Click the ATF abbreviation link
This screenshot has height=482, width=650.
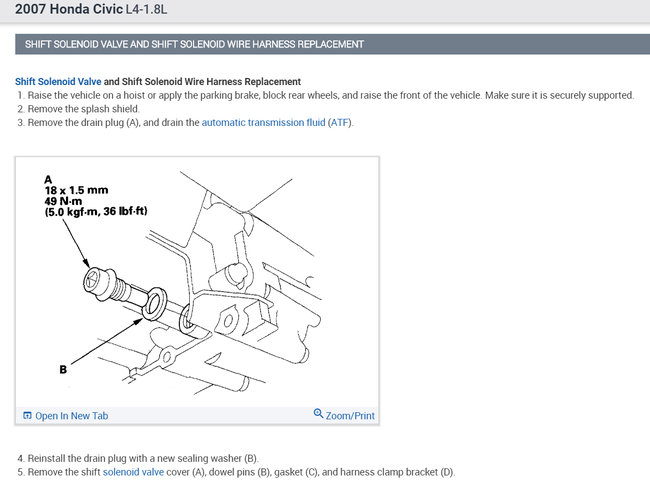(x=340, y=123)
